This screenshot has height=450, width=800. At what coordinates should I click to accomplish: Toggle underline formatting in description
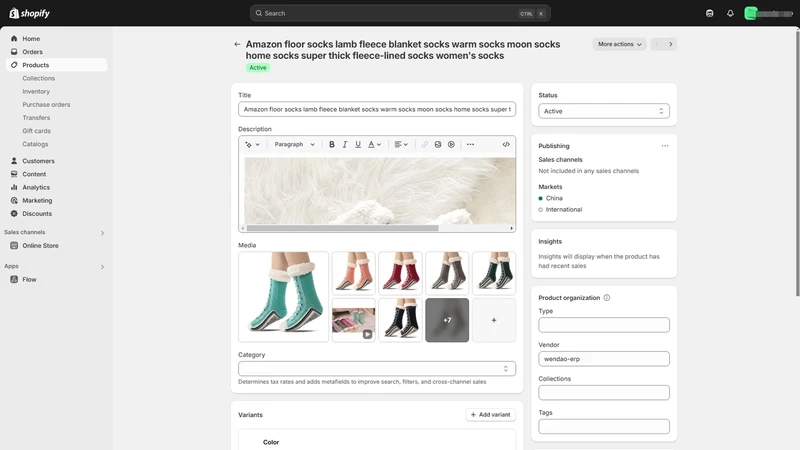tap(358, 144)
